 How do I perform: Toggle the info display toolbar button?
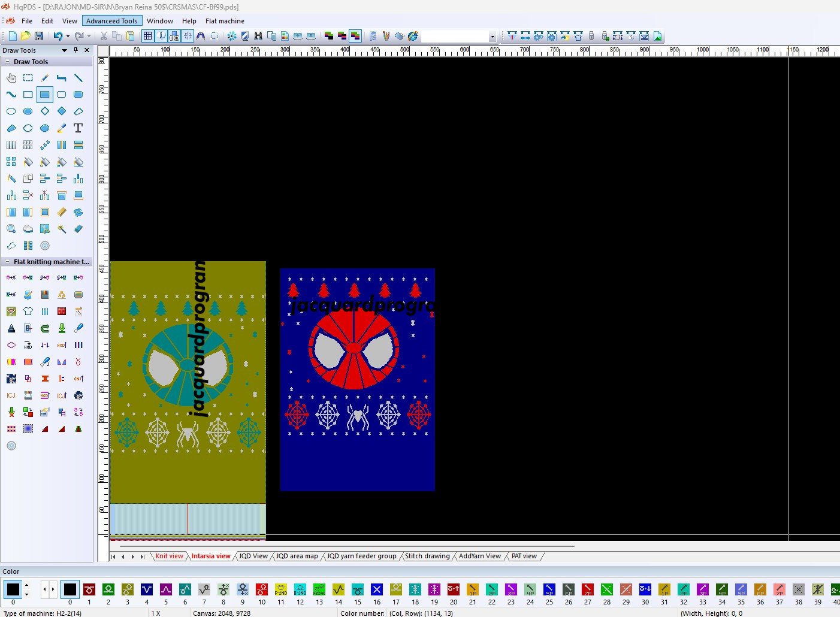[x=161, y=36]
